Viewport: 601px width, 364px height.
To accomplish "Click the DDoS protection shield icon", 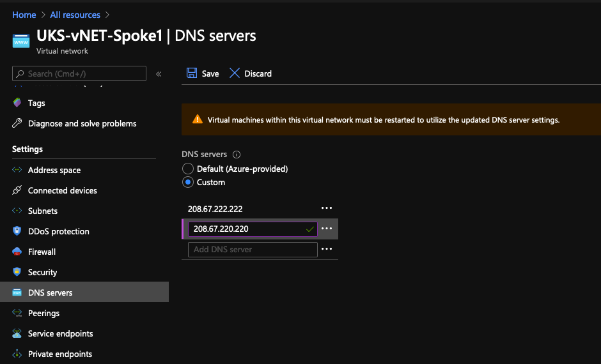I will coord(17,231).
